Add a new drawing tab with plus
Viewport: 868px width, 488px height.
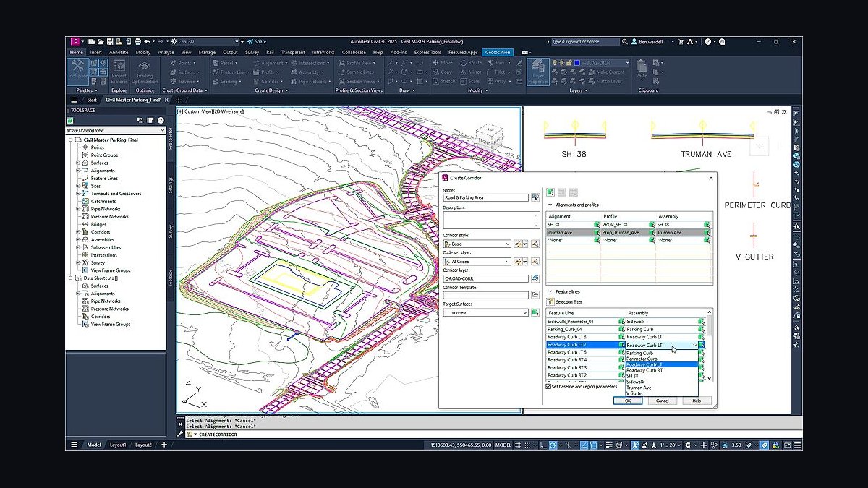pos(178,100)
